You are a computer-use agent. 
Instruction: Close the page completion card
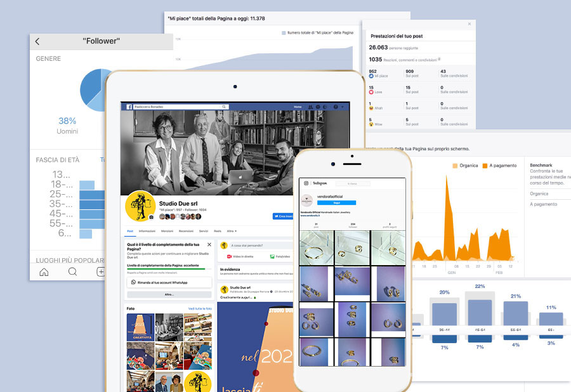point(209,244)
